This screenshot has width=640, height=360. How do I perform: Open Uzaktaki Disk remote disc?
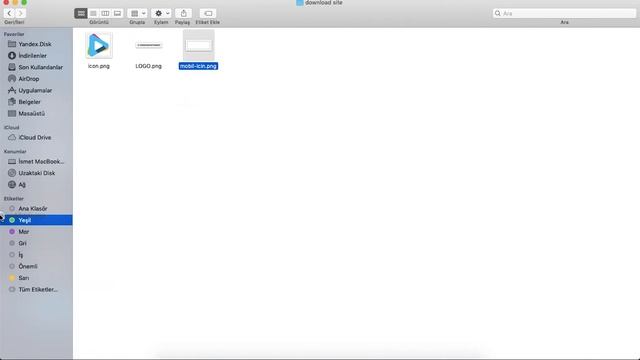click(x=36, y=173)
